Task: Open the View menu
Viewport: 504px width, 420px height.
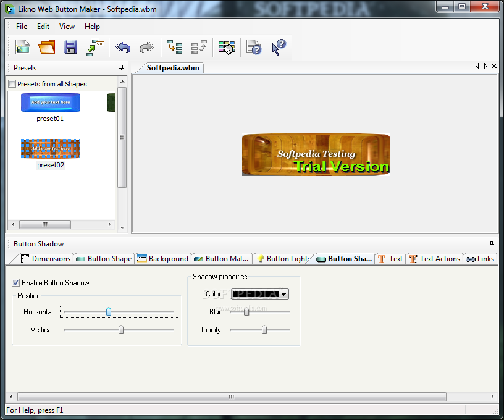Action: [x=67, y=27]
